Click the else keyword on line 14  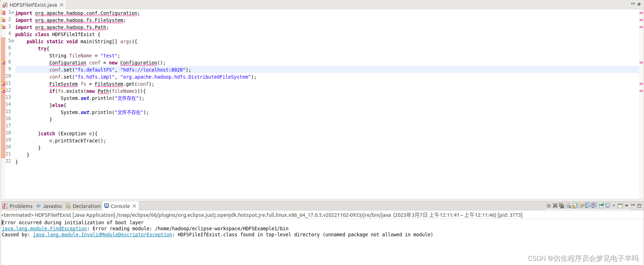(58, 105)
